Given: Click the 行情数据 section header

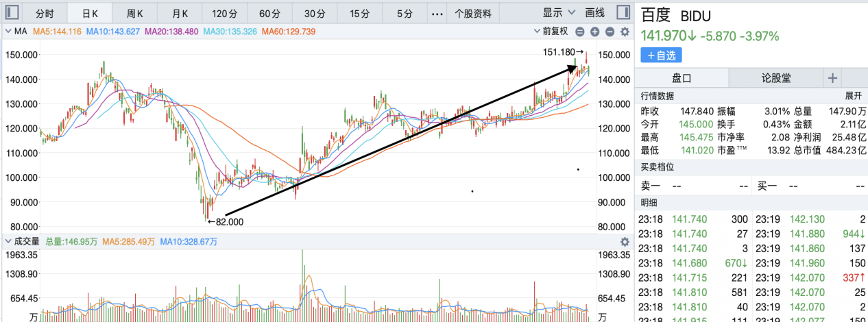Looking at the screenshot, I should (x=658, y=96).
